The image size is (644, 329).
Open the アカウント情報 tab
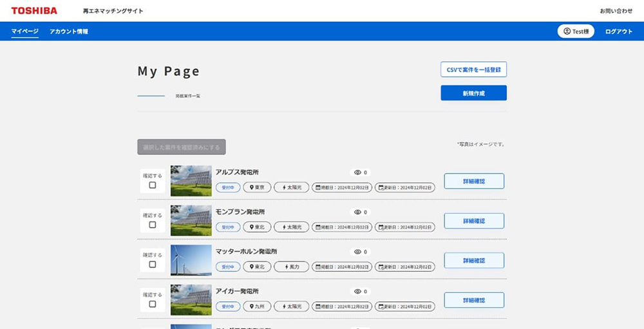coord(69,31)
